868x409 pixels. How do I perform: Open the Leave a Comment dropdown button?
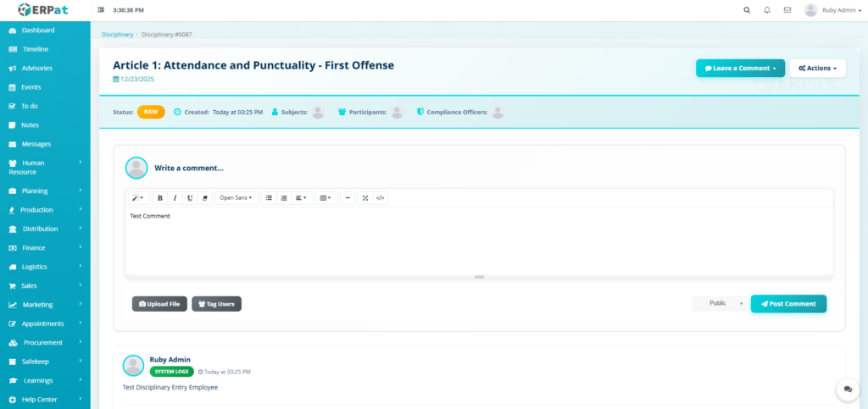click(740, 68)
